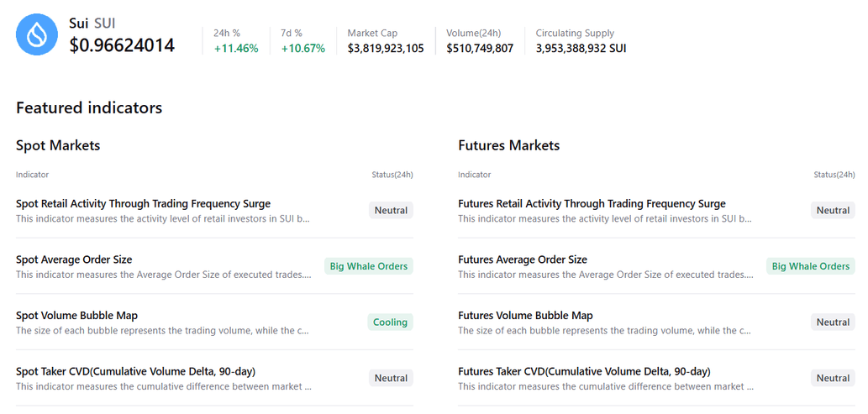The width and height of the screenshot is (868, 414).
Task: Click the Volume(24h) figure
Action: point(480,48)
